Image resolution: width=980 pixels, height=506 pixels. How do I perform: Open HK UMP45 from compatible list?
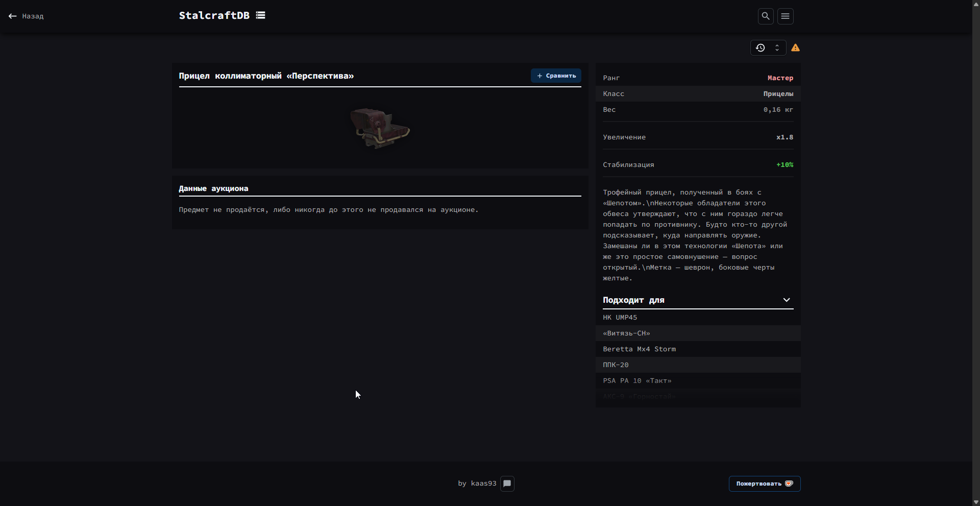click(x=620, y=318)
